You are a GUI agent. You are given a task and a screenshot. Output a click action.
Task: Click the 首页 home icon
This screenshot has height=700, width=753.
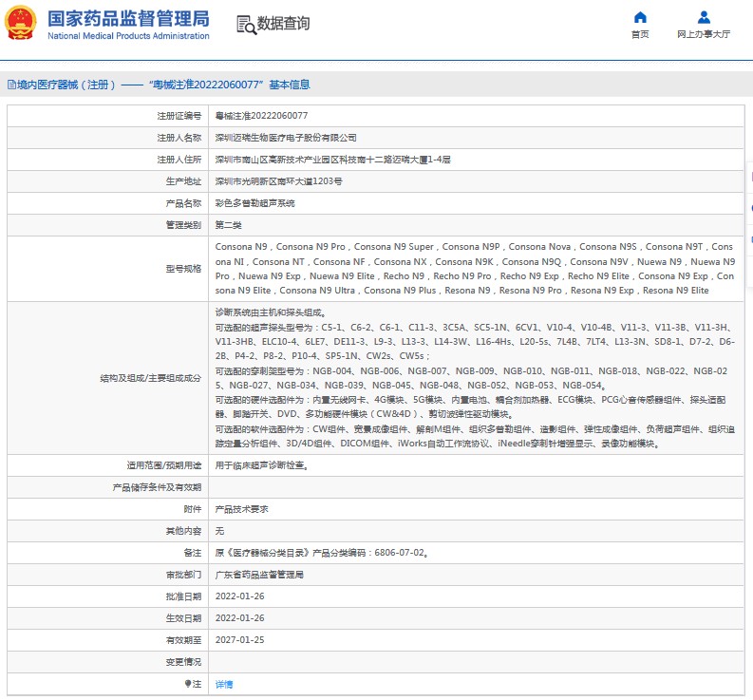point(640,17)
